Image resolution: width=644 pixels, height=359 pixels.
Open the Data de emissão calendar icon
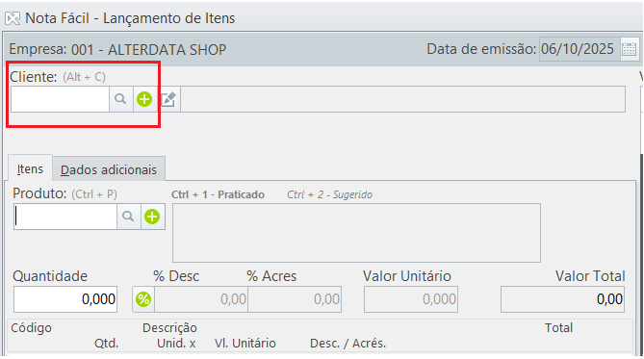coord(629,49)
